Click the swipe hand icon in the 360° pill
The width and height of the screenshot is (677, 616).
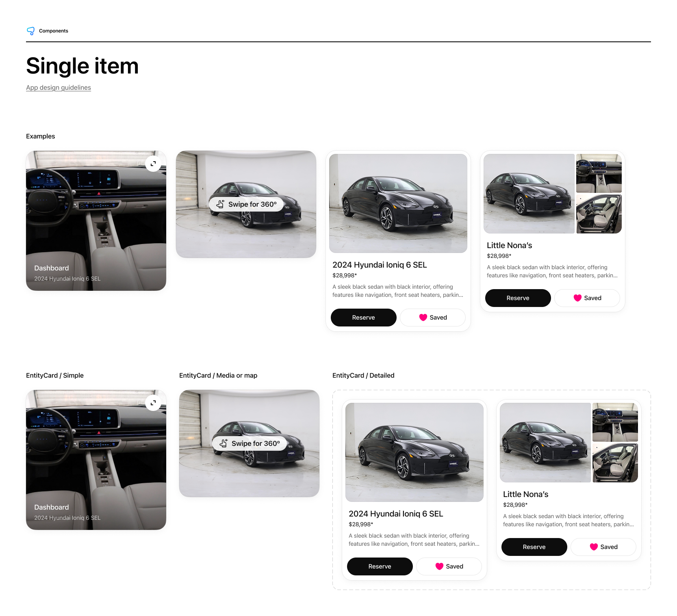[x=221, y=204]
